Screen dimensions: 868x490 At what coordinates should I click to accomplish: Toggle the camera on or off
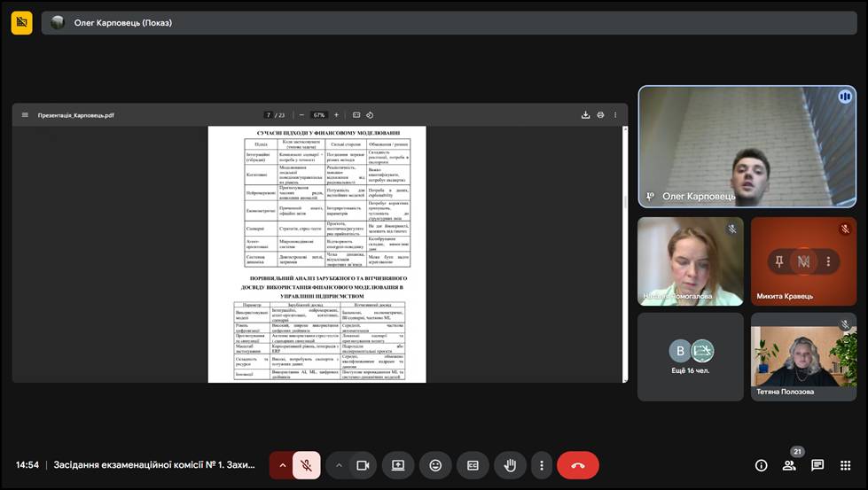[x=363, y=465]
